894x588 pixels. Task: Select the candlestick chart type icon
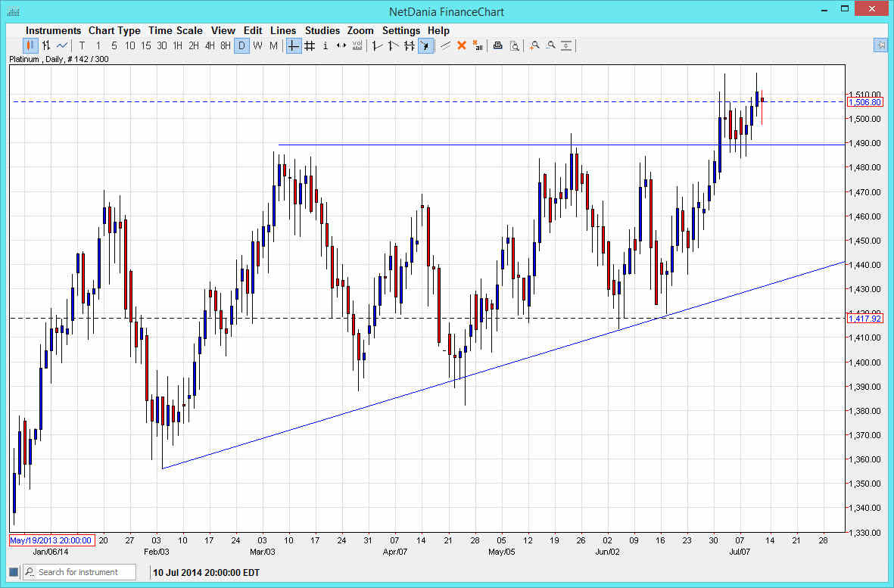30,46
